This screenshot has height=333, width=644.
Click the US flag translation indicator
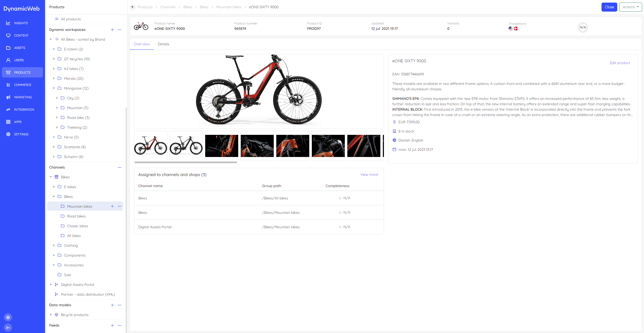pos(511,29)
